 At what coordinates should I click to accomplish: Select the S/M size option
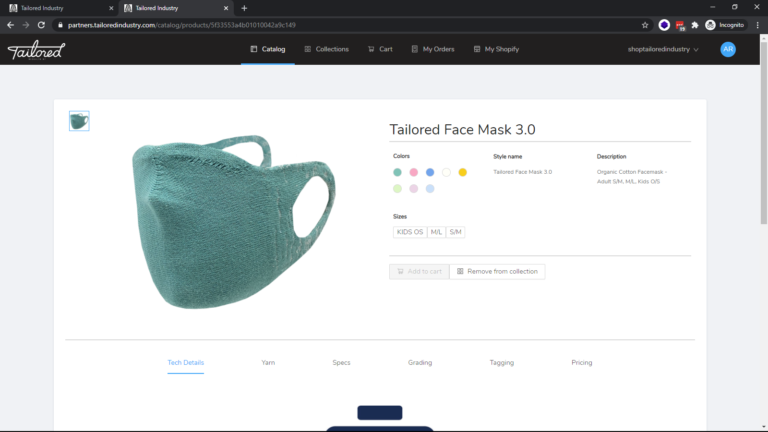pos(455,232)
